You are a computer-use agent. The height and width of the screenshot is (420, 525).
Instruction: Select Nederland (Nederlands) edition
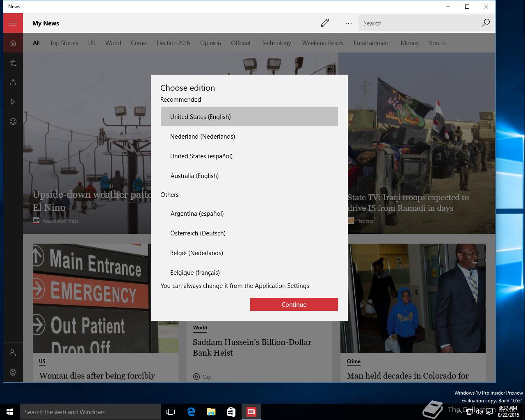(249, 136)
